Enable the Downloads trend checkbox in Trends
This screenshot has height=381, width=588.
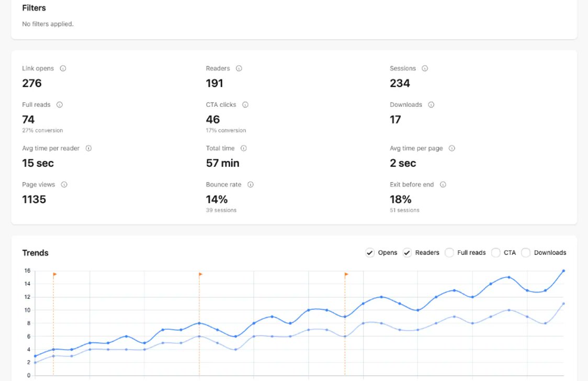(526, 253)
